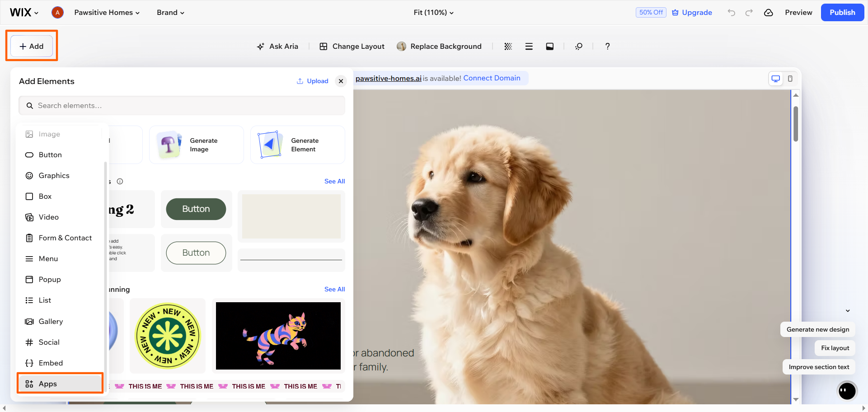Viewport: 868px width, 412px height.
Task: Switch to mobile view
Action: (790, 79)
